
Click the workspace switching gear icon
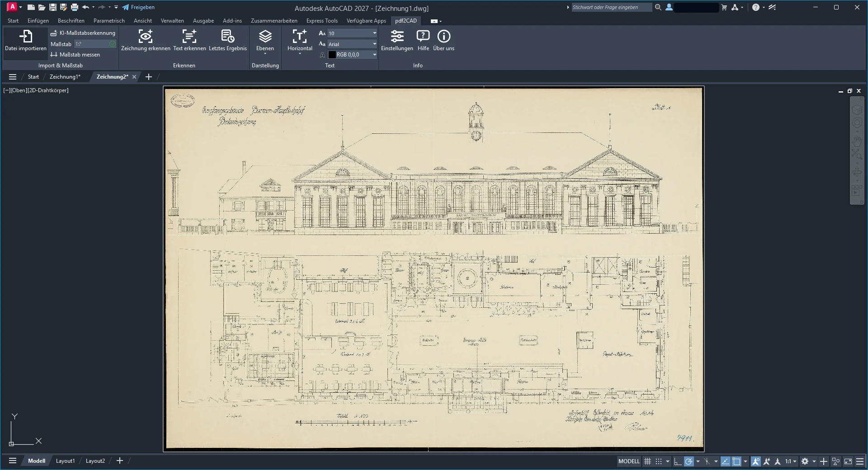click(x=805, y=461)
